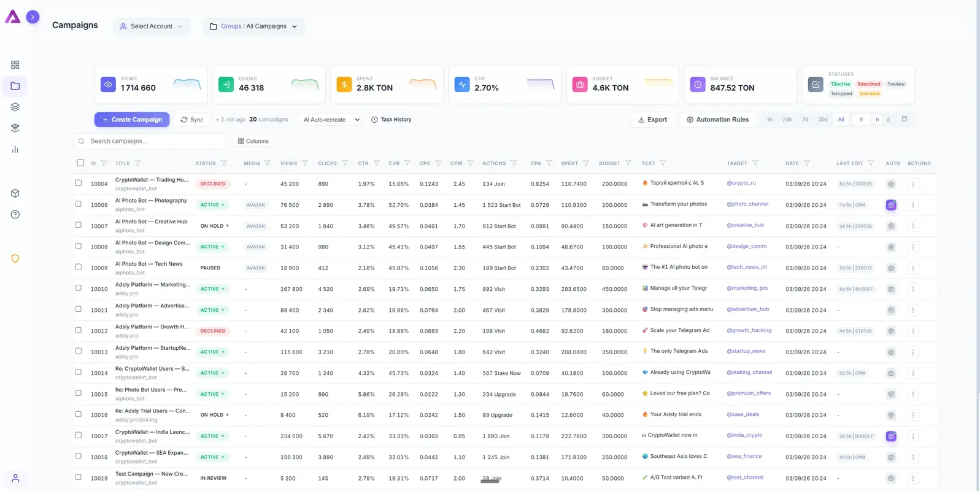Click in the Search campaigns field
This screenshot has width=980, height=491.
[x=150, y=141]
